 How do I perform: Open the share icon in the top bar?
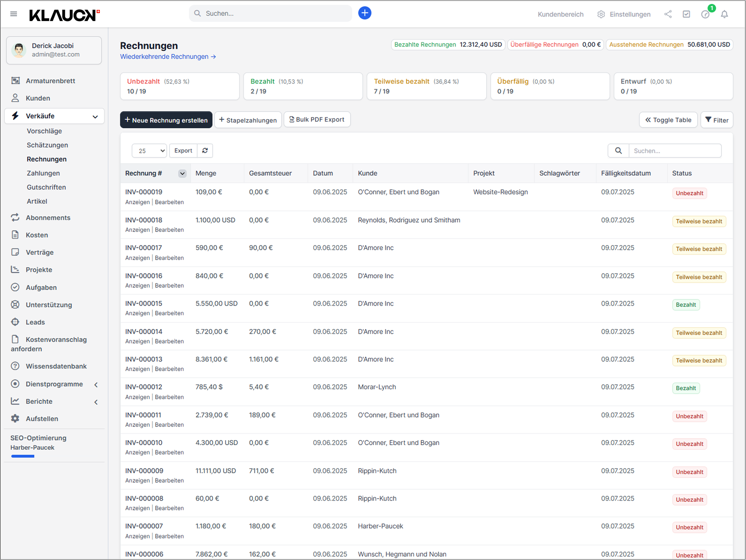tap(668, 14)
